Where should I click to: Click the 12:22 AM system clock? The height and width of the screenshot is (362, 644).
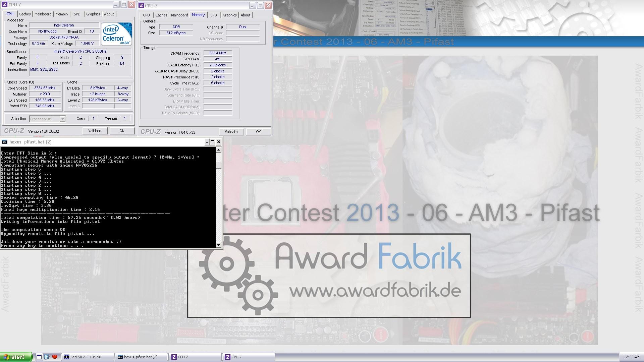[x=632, y=357]
